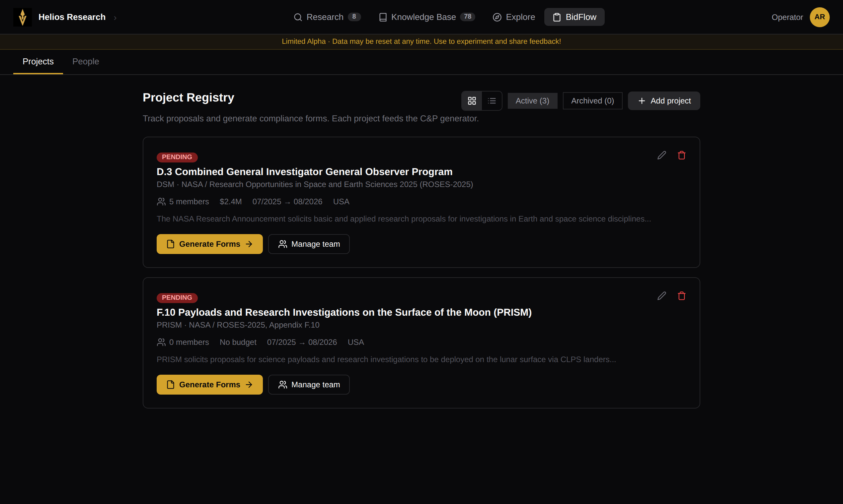
Task: Delete the D.3 Combined General Investigator project
Action: (x=681, y=155)
